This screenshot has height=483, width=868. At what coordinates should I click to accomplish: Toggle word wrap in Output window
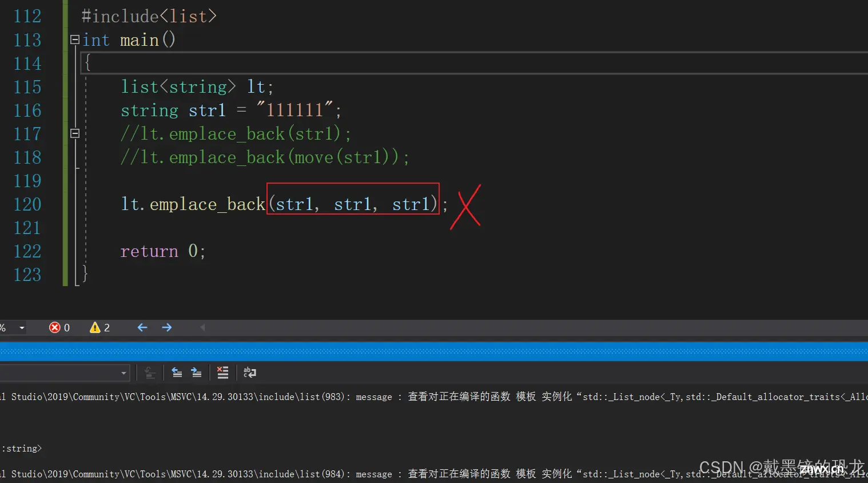click(250, 373)
